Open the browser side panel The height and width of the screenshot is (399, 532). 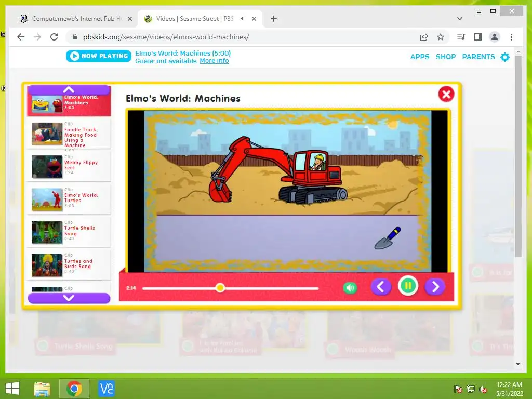[x=478, y=37]
